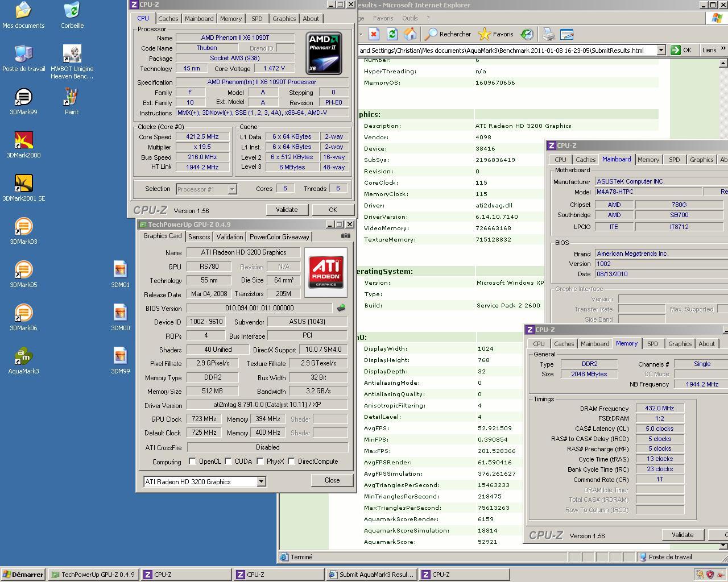This screenshot has width=728, height=582.
Task: Click OK go button beside address bar
Action: click(x=682, y=50)
